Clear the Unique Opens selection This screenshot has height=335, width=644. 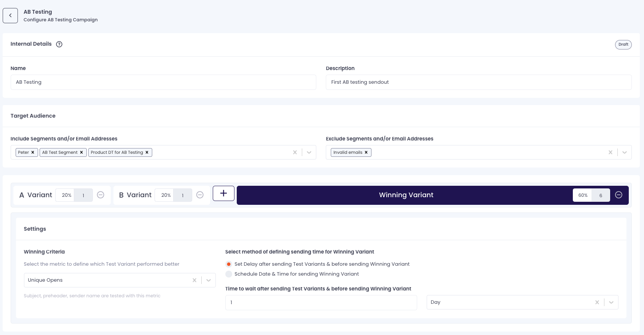point(194,280)
